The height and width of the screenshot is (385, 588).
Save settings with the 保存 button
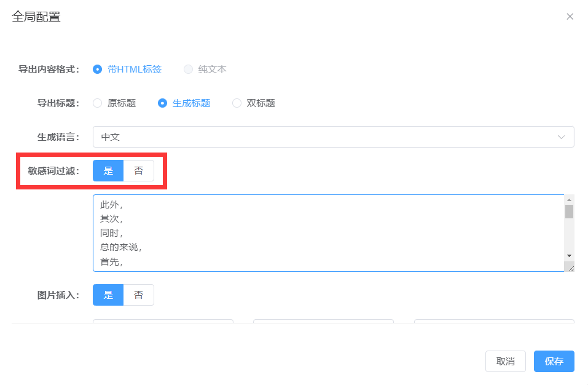pyautogui.click(x=554, y=362)
